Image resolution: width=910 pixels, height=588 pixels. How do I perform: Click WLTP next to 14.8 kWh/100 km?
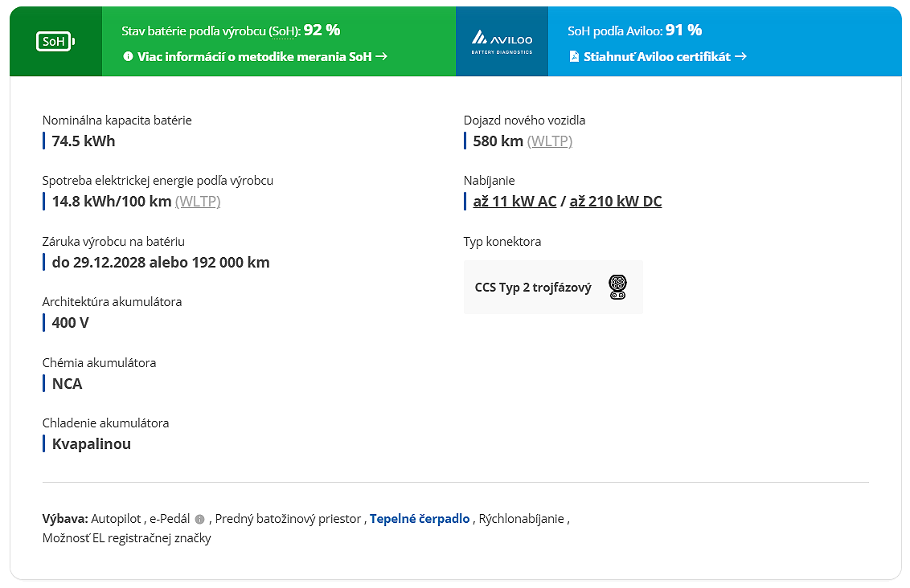tap(198, 201)
